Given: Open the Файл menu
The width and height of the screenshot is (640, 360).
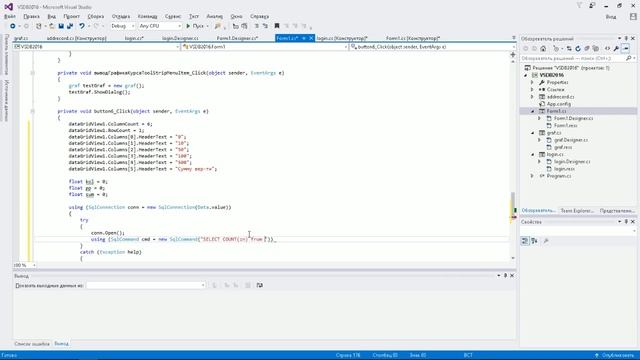Looking at the screenshot, I should click(x=10, y=16).
